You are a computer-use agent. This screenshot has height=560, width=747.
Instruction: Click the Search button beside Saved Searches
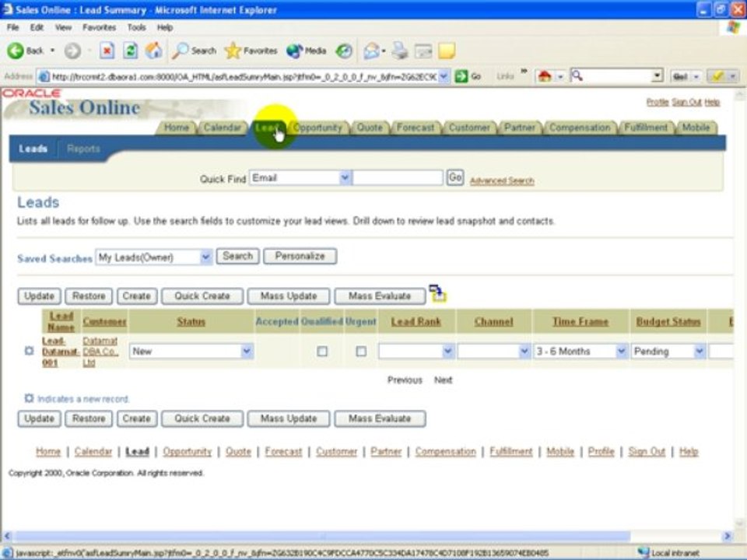coord(238,256)
